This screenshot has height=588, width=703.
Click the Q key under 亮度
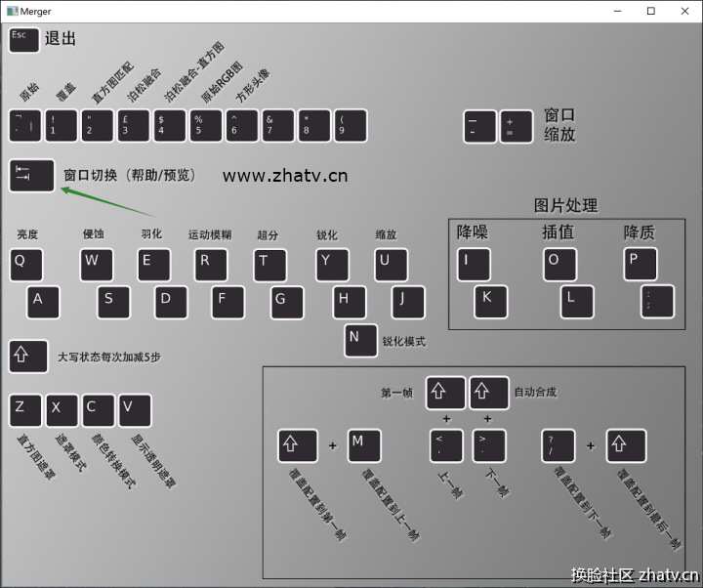(x=26, y=265)
